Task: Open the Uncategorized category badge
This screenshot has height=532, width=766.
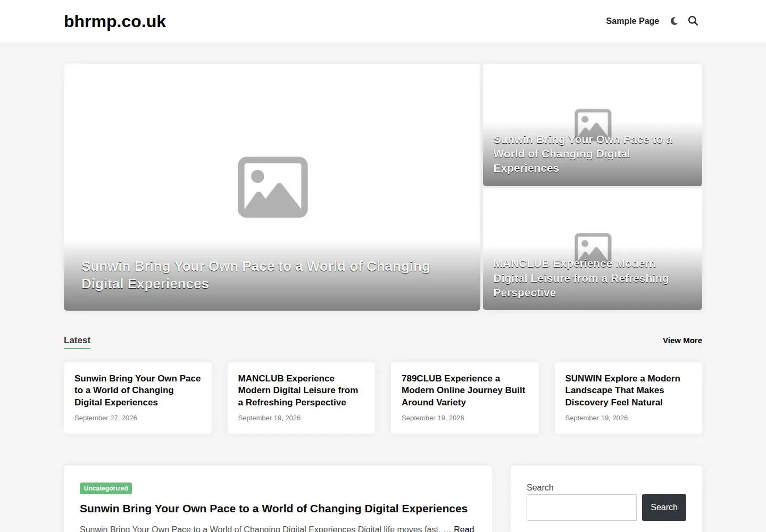Action: click(x=106, y=488)
